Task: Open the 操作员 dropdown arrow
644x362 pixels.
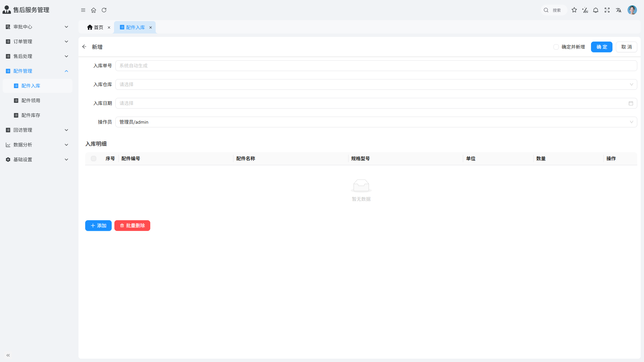Action: coord(632,122)
